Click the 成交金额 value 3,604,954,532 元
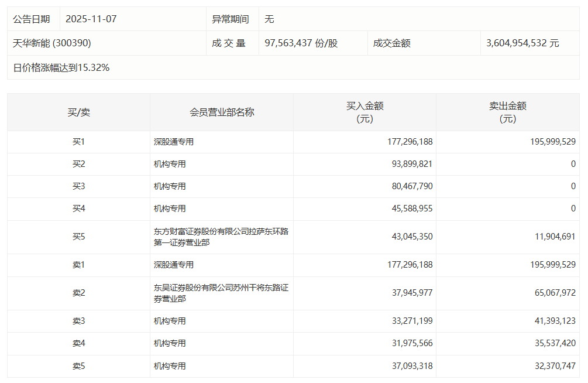 521,43
